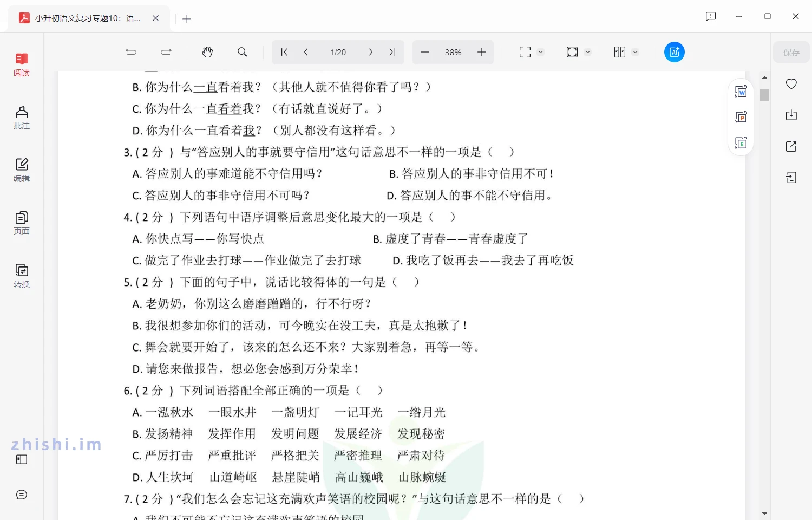Go to the next page

tap(371, 52)
